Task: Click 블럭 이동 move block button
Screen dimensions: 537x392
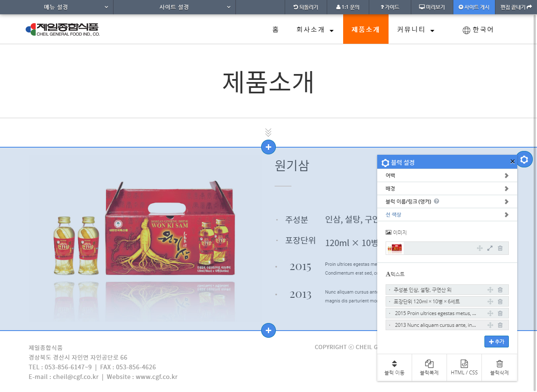Action: click(394, 368)
